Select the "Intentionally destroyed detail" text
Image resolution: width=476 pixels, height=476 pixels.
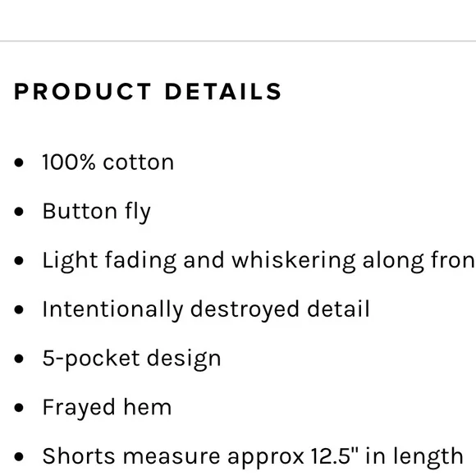(206, 309)
